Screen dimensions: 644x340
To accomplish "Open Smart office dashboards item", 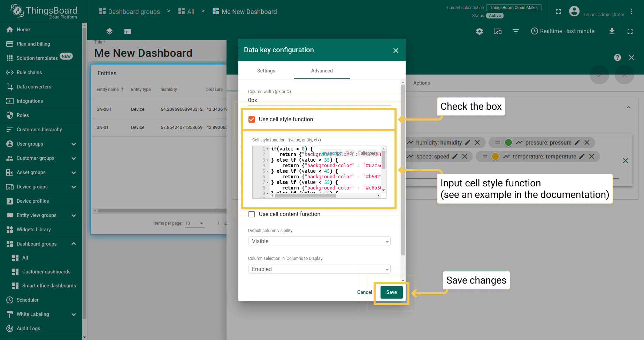I will [41, 286].
